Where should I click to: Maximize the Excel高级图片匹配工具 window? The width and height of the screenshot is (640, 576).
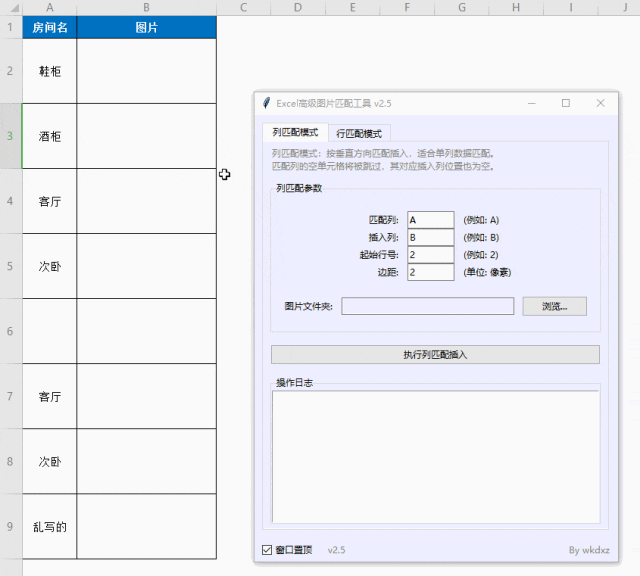(566, 103)
